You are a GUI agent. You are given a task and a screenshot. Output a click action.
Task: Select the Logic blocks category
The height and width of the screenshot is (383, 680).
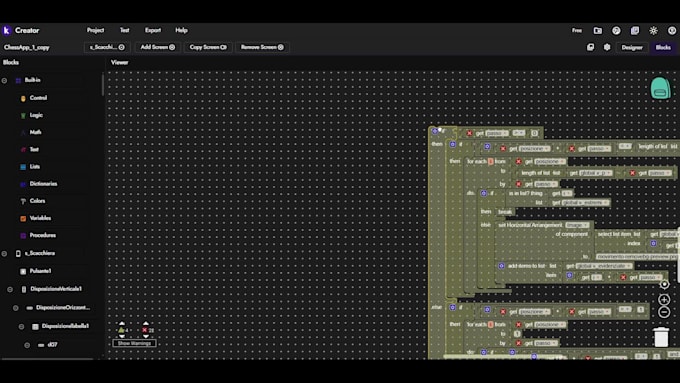click(x=36, y=115)
